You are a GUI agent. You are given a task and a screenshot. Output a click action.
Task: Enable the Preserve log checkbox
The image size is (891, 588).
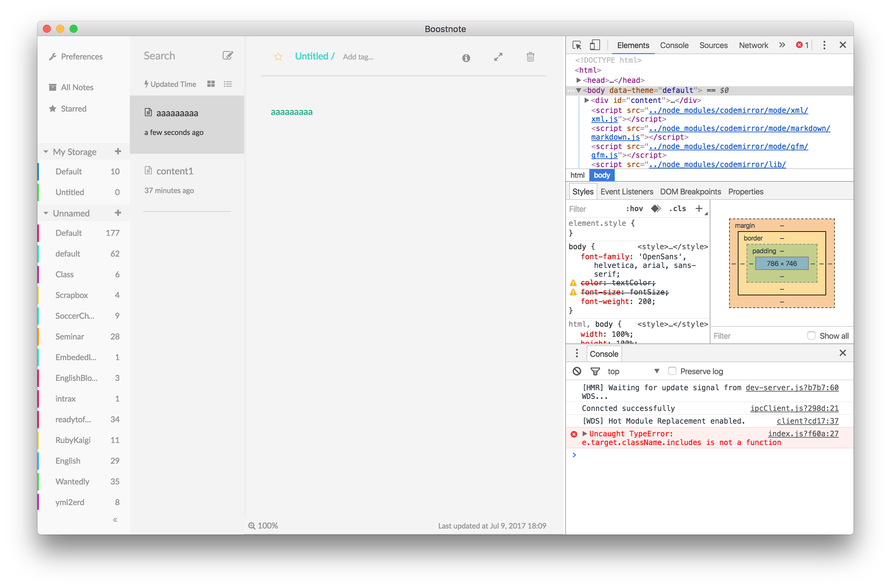[672, 371]
